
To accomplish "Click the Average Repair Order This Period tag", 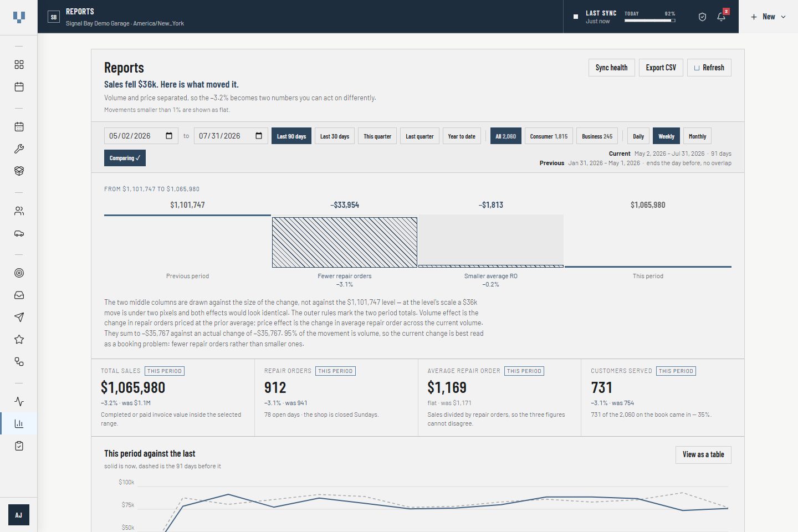I will [524, 371].
